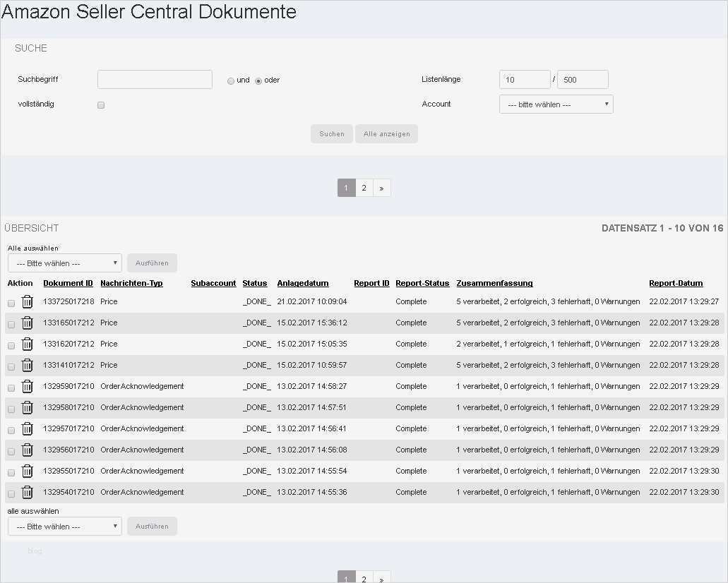Image resolution: width=728 pixels, height=583 pixels.
Task: Check the row for document 133141017212
Action: pos(11,367)
